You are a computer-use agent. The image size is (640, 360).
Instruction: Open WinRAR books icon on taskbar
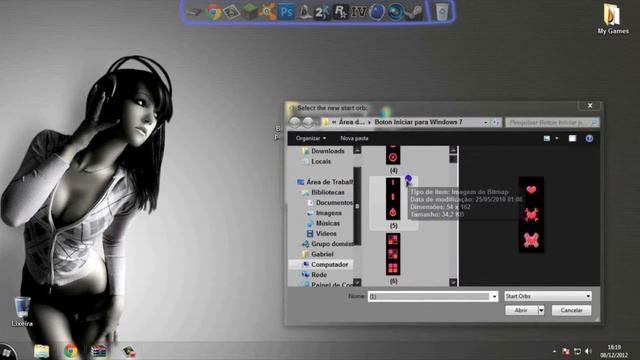tap(100, 351)
